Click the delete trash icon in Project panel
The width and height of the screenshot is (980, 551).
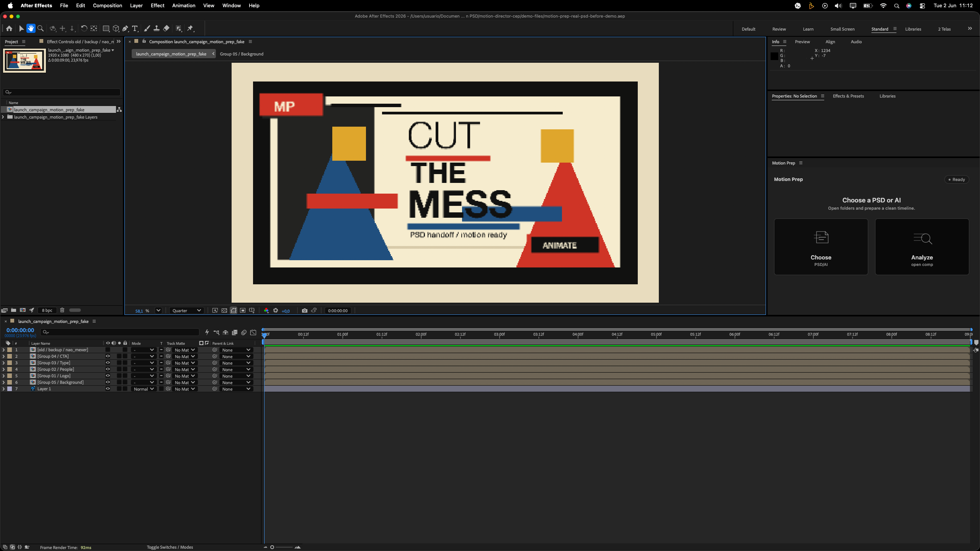[x=62, y=310]
